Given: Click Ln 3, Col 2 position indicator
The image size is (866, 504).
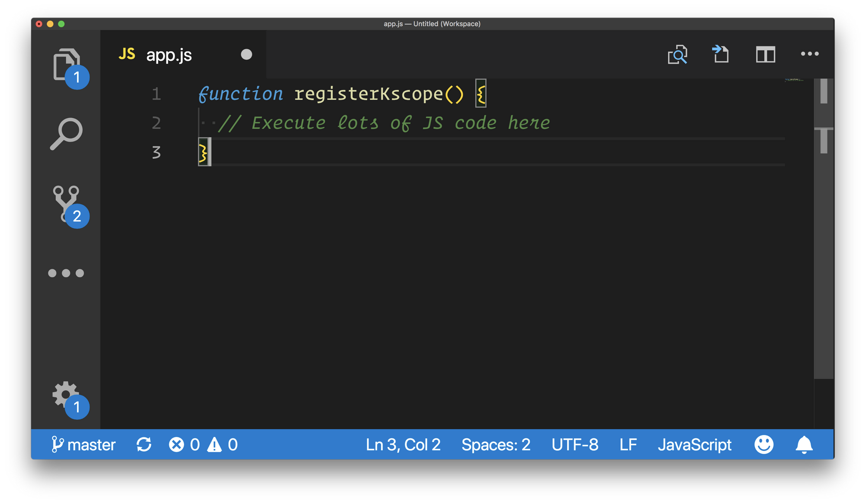Looking at the screenshot, I should (x=403, y=445).
